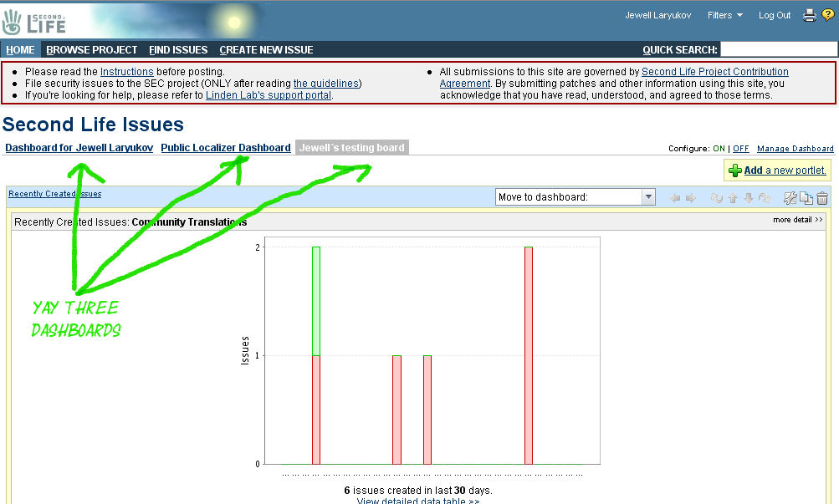The width and height of the screenshot is (839, 504).
Task: Click the move portlet up arrow
Action: tap(733, 198)
